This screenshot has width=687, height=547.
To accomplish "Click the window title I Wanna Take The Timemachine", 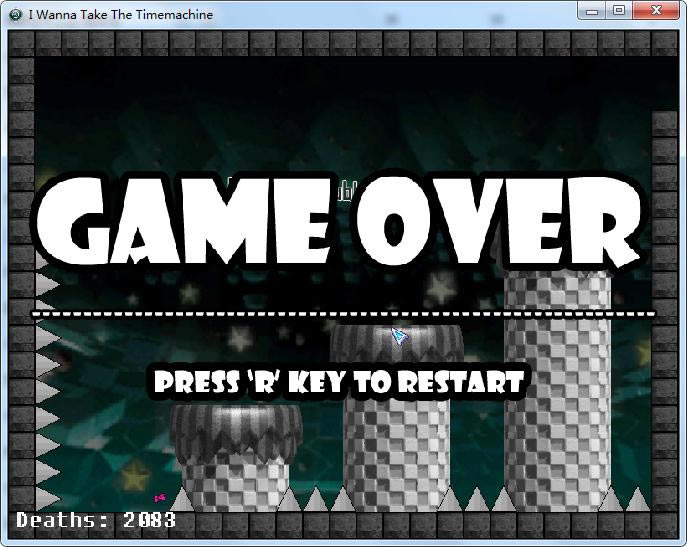I will [122, 15].
